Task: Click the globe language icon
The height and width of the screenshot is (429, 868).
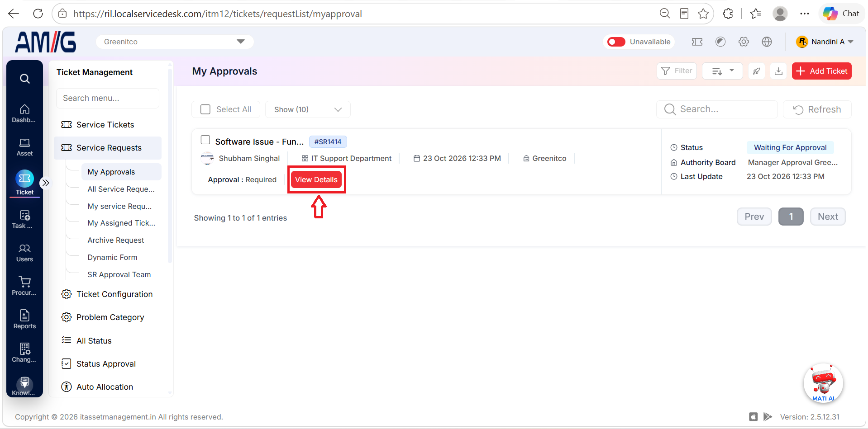Action: click(767, 42)
